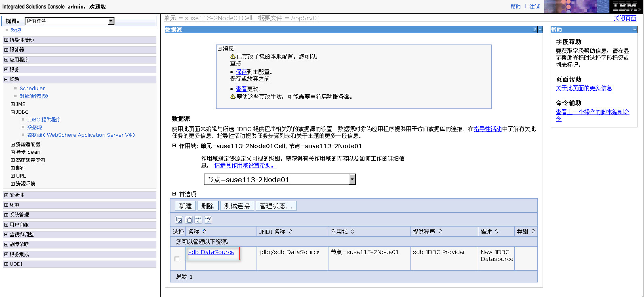The image size is (644, 297).
Task: Select Scheduler under 资源
Action: point(32,88)
